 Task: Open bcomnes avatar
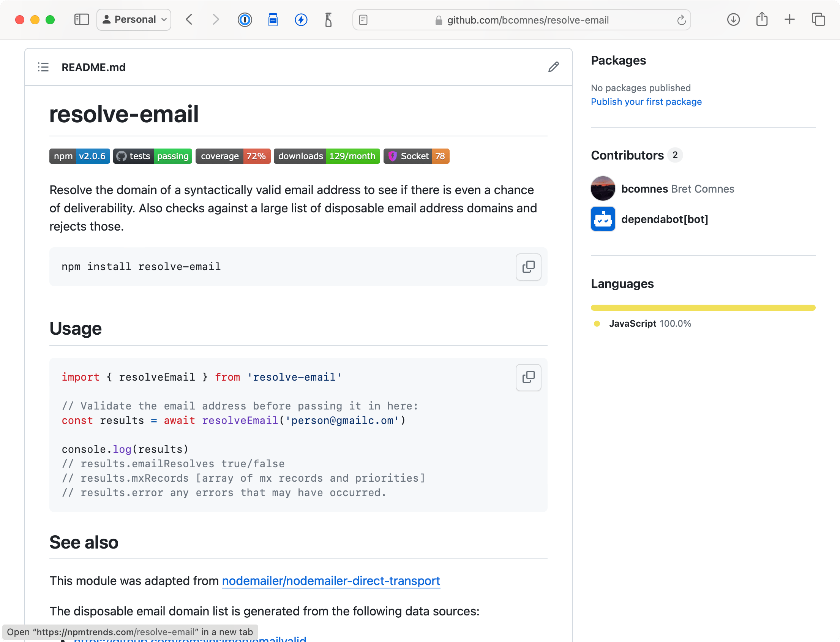(603, 188)
